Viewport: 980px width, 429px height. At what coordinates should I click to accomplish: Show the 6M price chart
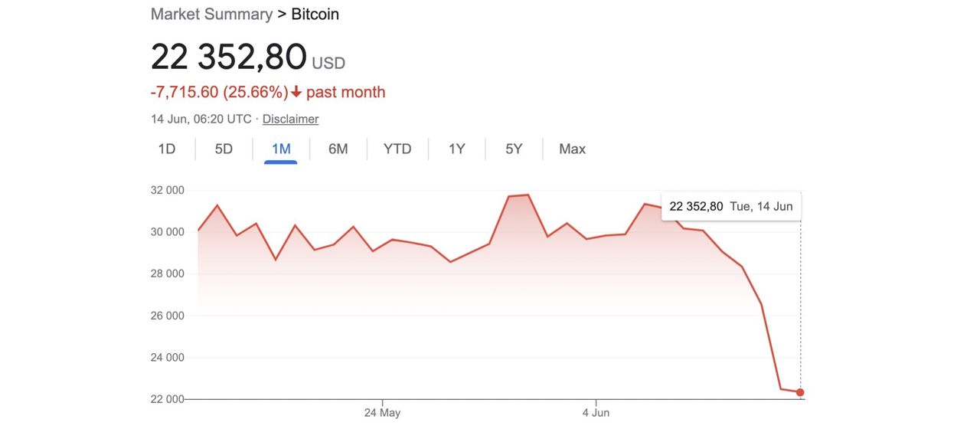(x=338, y=149)
